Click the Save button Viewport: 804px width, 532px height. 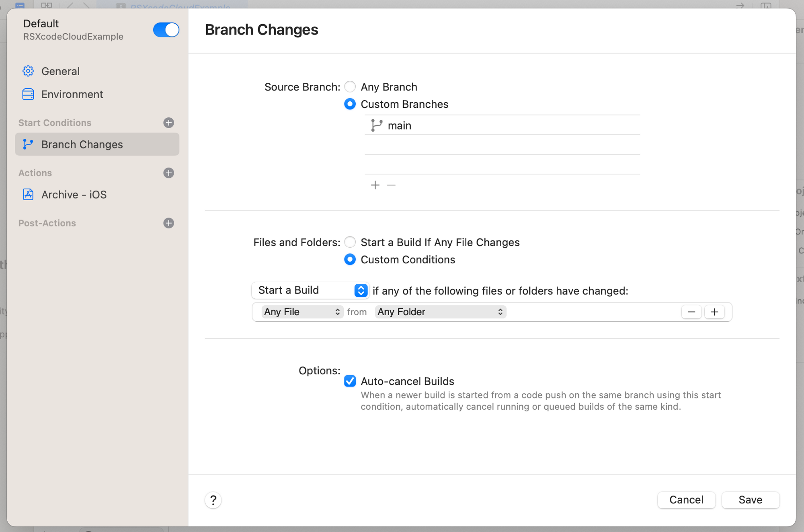tap(750, 499)
